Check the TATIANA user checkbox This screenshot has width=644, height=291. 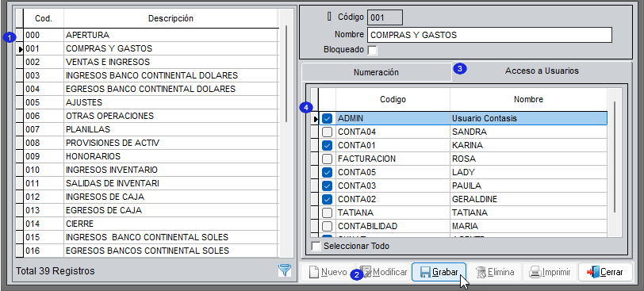coord(327,213)
